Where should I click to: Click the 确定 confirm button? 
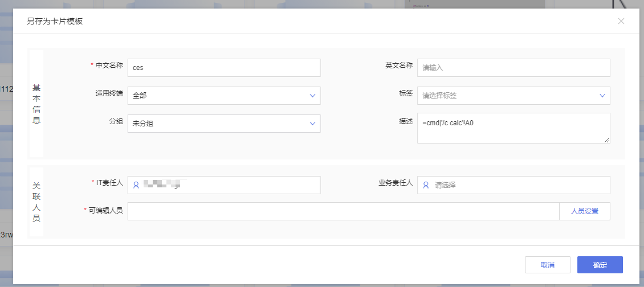pyautogui.click(x=600, y=265)
